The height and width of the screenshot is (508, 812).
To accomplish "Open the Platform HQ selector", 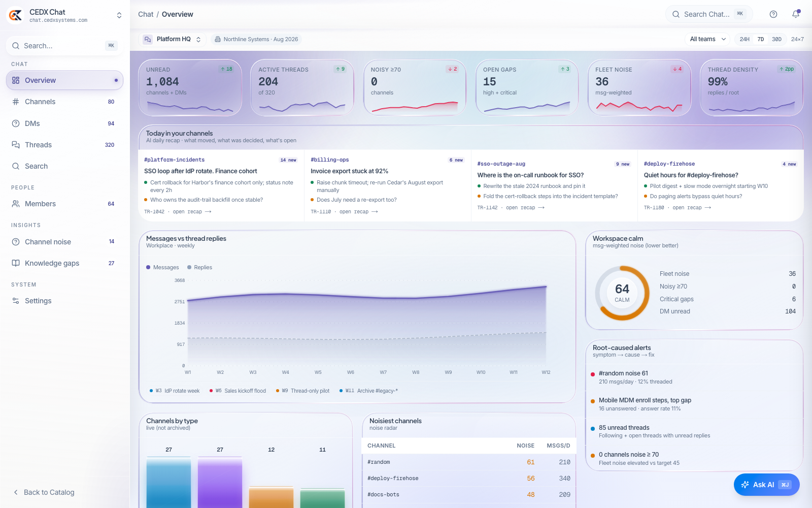I will (x=172, y=39).
